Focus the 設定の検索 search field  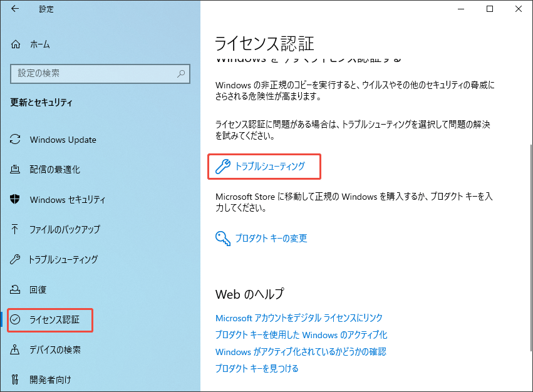[x=100, y=73]
